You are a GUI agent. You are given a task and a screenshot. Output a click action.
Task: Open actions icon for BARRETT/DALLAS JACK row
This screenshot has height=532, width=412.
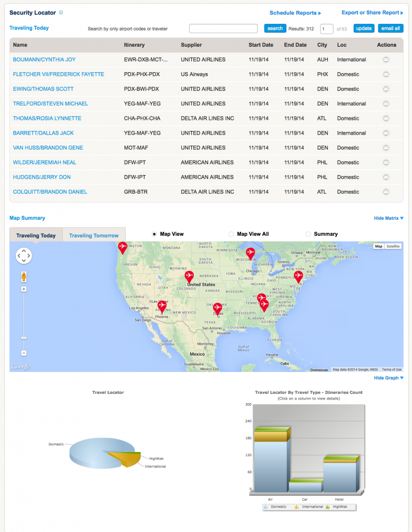coord(386,133)
